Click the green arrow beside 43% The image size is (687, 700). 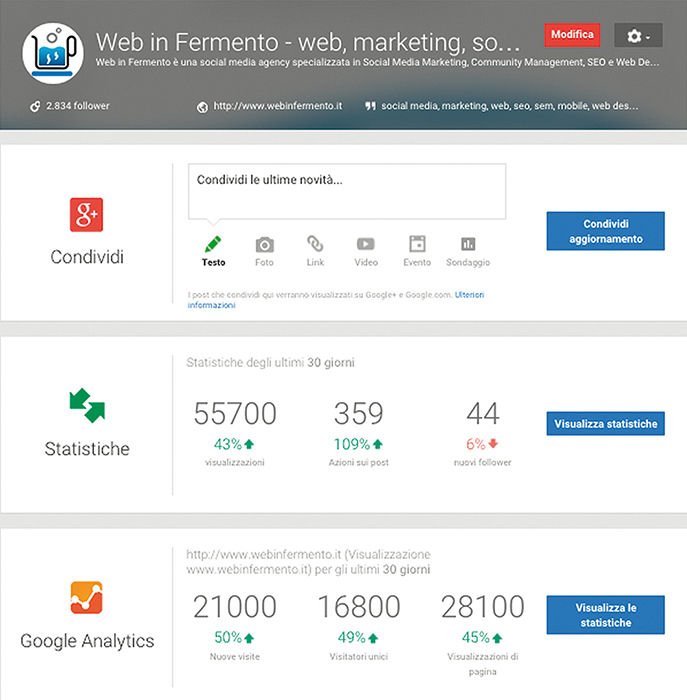[249, 444]
